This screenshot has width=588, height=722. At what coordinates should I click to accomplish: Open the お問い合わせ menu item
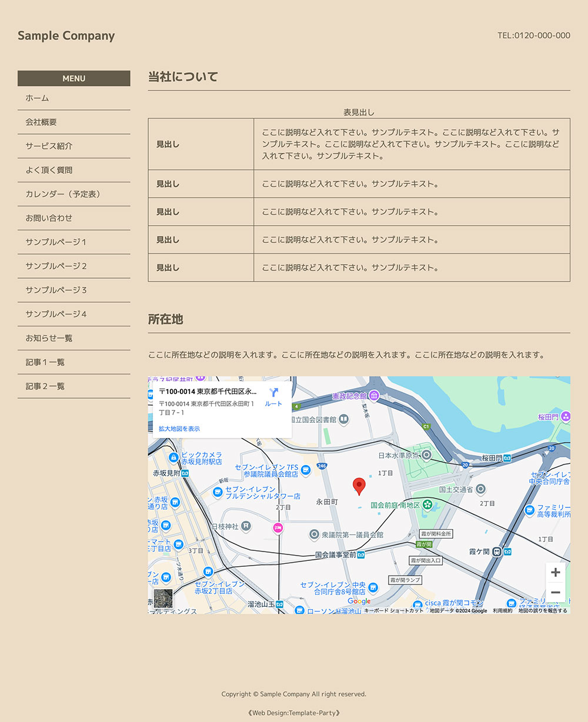pyautogui.click(x=74, y=218)
